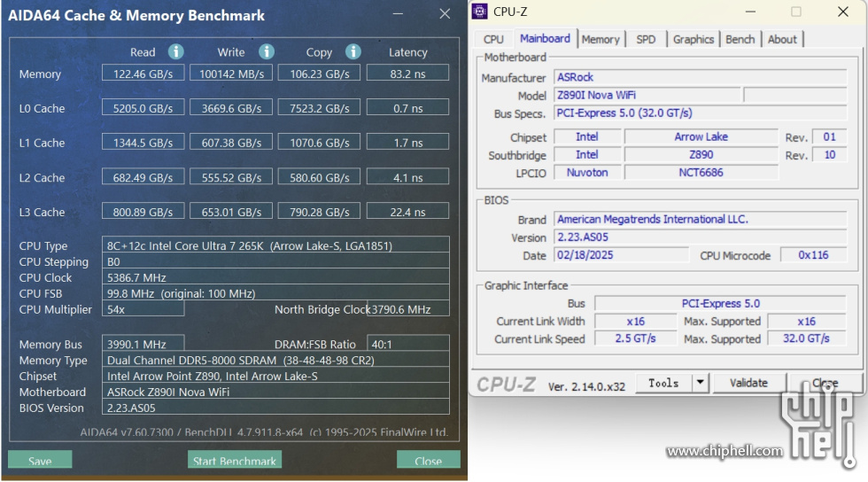
Task: Click the Chipset Arrow Lake field
Action: [x=701, y=136]
